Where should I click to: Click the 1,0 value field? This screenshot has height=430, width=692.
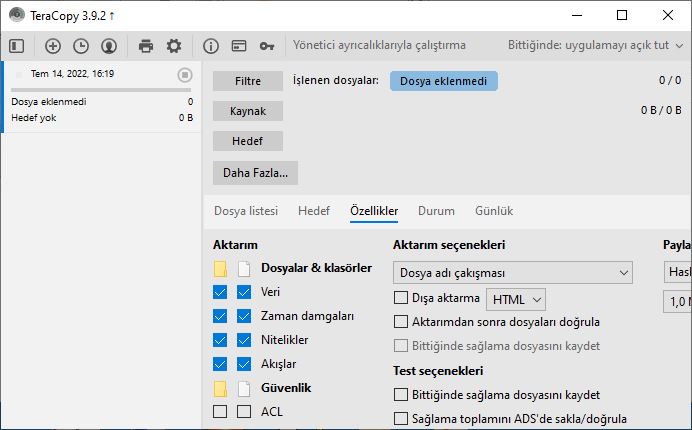click(x=677, y=302)
